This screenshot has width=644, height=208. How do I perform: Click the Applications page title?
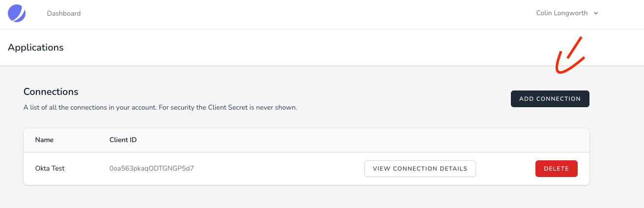click(36, 47)
